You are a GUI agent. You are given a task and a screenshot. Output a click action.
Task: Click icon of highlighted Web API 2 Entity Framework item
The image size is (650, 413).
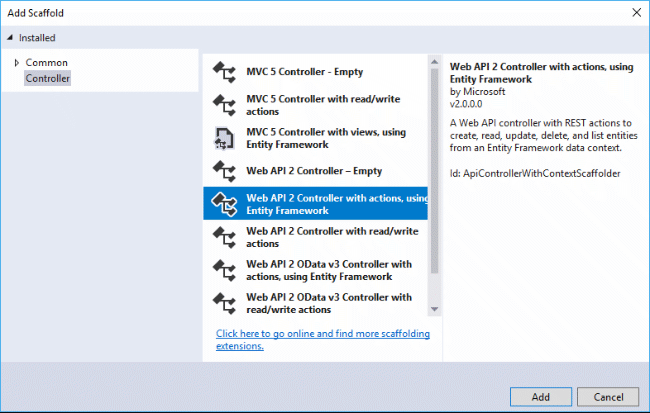224,204
